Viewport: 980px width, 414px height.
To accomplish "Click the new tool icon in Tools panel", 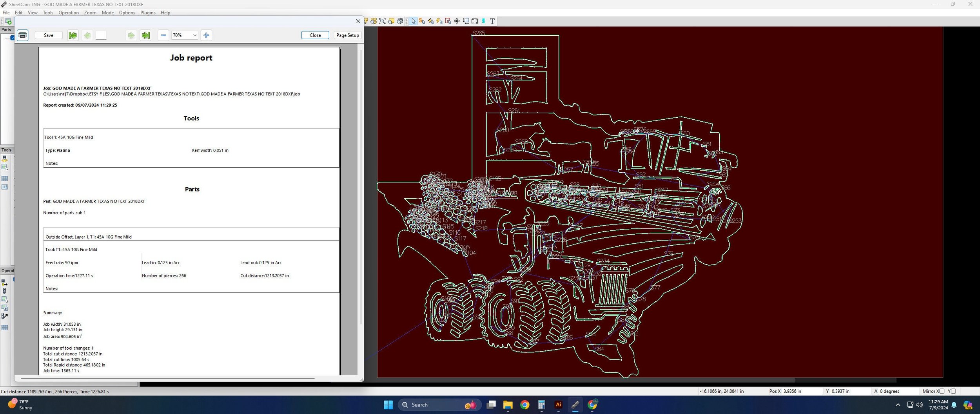I will tap(5, 159).
